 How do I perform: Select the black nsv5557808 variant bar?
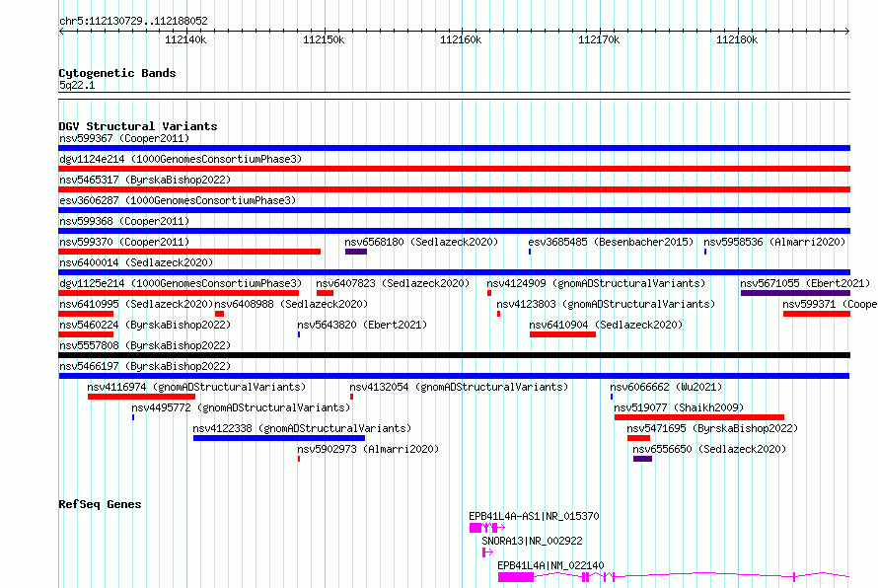point(454,355)
